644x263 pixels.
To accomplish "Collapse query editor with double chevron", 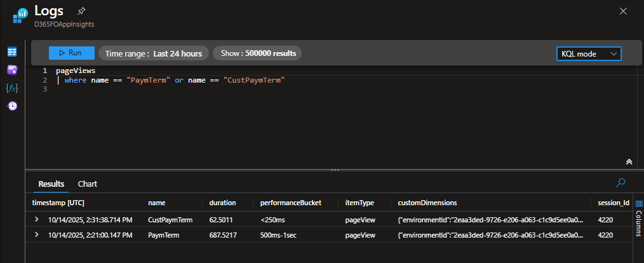I will point(629,162).
